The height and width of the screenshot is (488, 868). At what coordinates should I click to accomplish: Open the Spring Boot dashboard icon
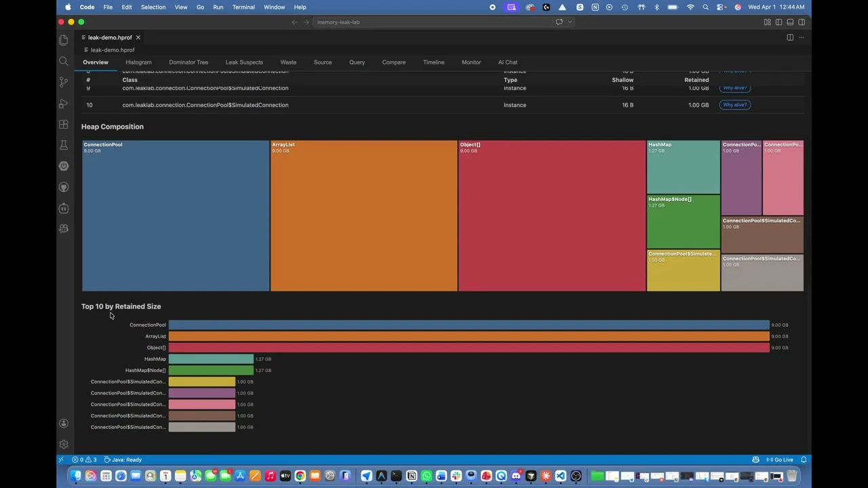(64, 166)
